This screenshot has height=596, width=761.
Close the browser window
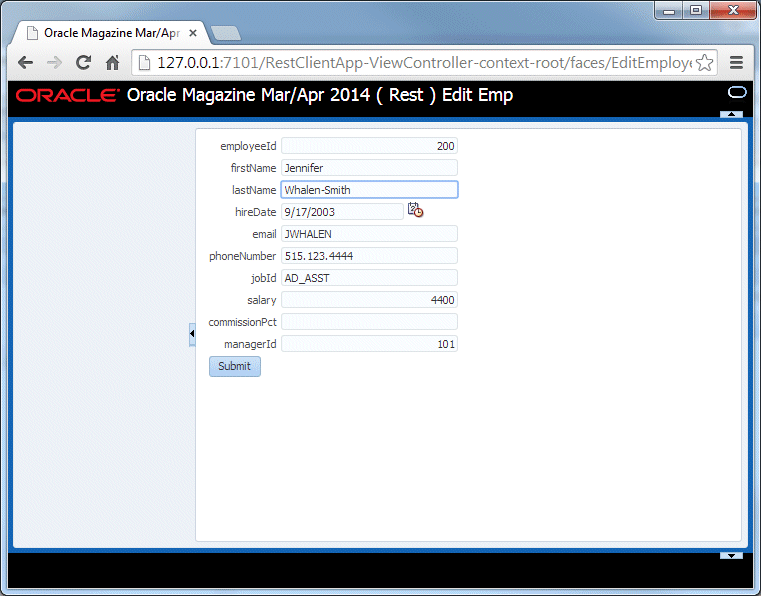(733, 11)
